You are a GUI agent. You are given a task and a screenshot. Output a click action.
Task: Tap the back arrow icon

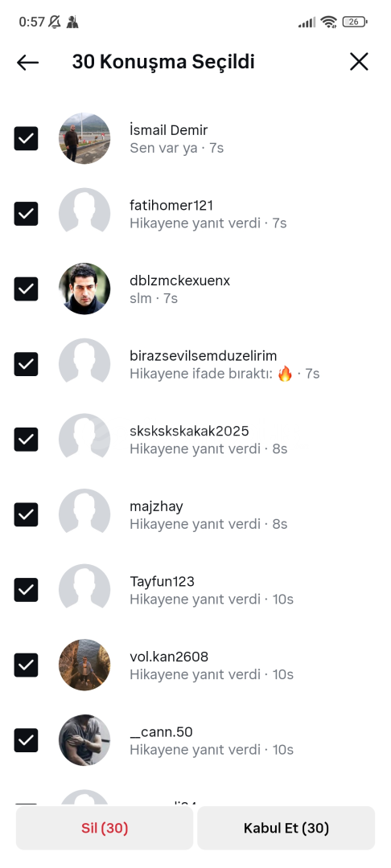(27, 63)
